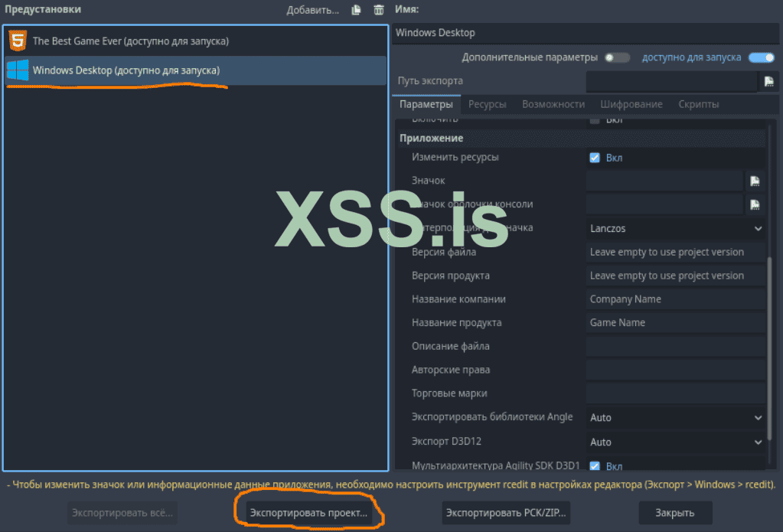This screenshot has height=532, width=783.
Task: Select Windows Desktop preset row
Action: [x=195, y=70]
